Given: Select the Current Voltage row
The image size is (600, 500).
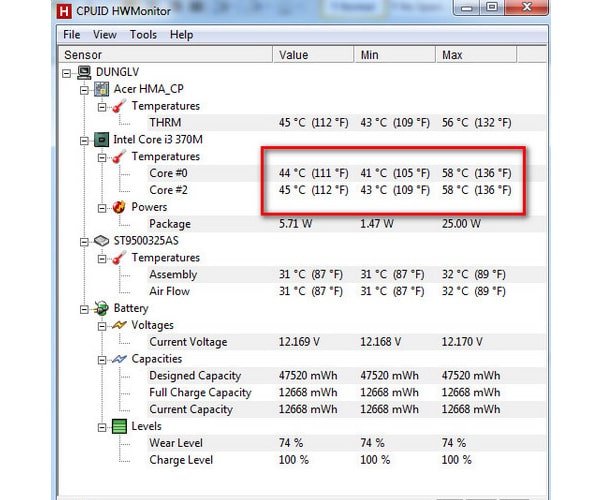Looking at the screenshot, I should (x=346, y=342).
